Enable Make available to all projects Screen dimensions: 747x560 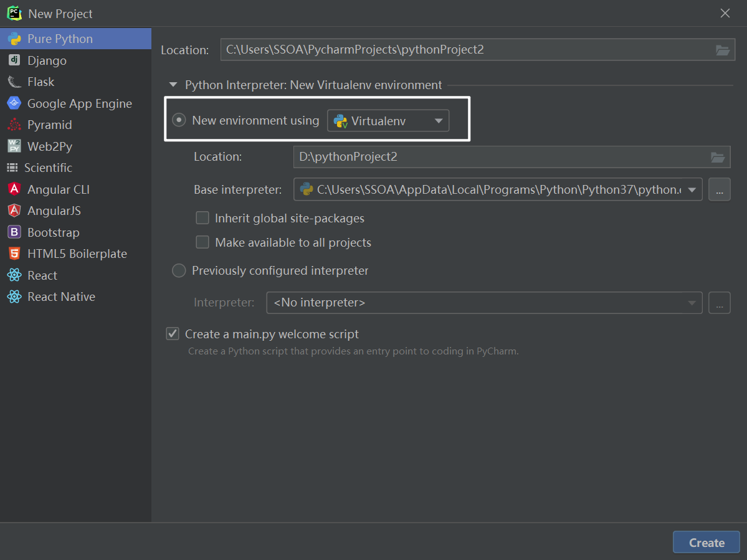pyautogui.click(x=202, y=242)
